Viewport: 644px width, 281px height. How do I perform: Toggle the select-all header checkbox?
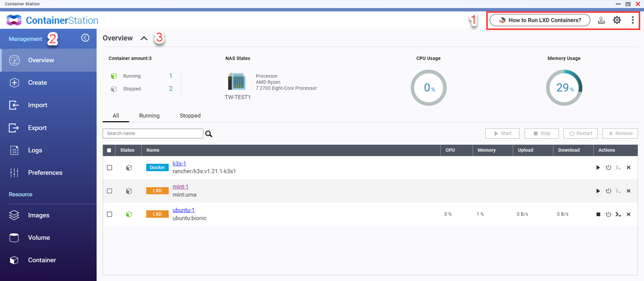tap(109, 150)
